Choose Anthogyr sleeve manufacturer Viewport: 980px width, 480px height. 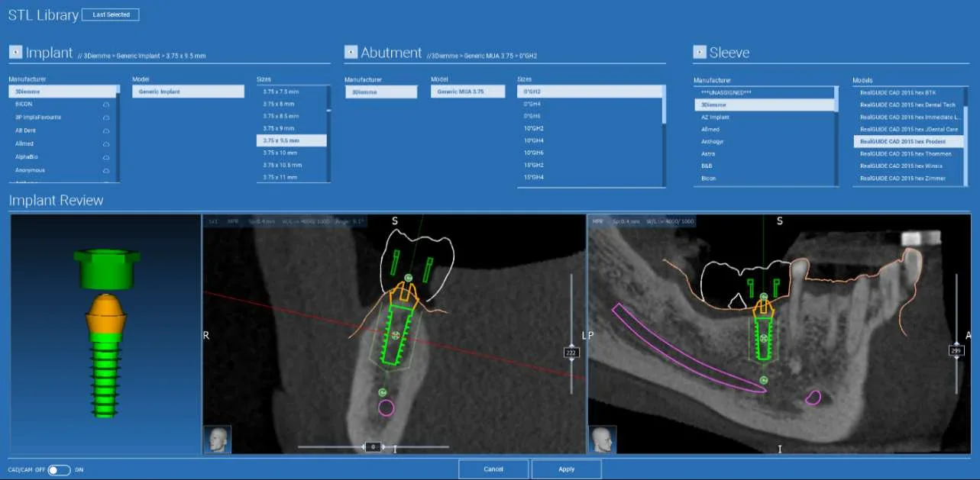point(763,141)
